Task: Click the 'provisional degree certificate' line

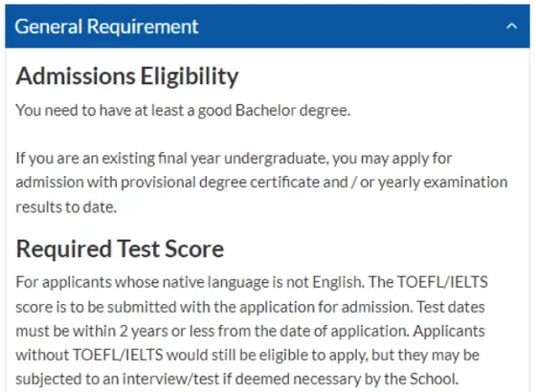Action: [261, 183]
